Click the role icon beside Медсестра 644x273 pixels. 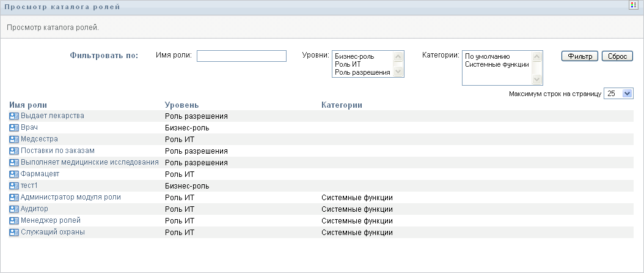[x=14, y=139]
